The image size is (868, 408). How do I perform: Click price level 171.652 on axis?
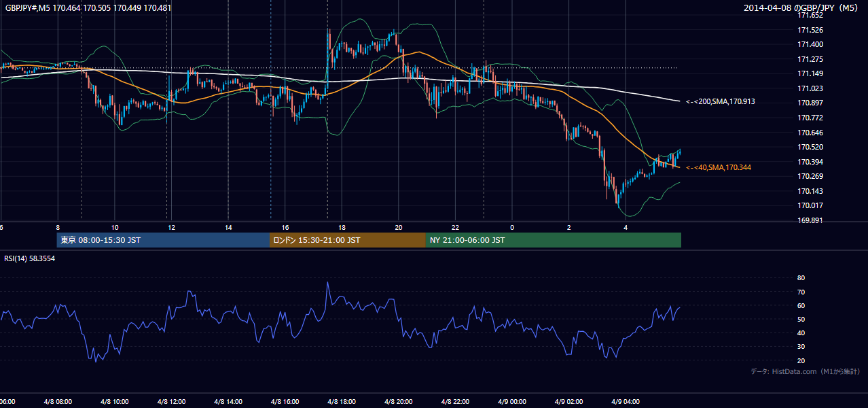810,15
